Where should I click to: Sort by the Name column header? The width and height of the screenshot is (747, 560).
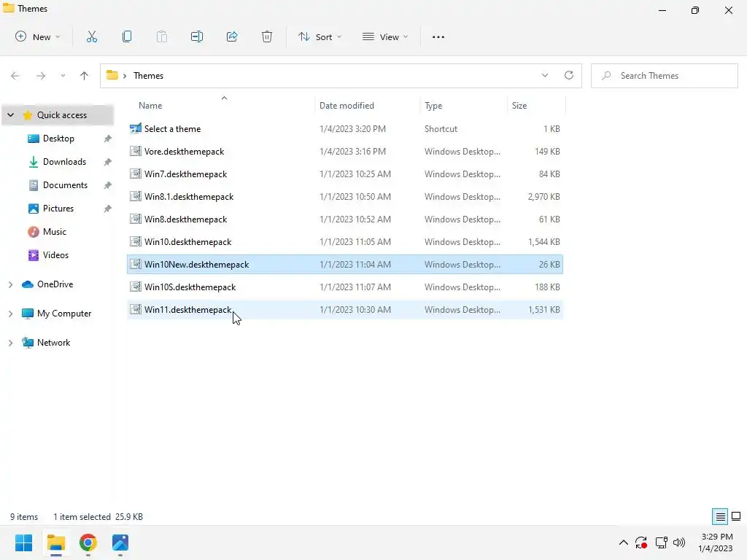[150, 106]
